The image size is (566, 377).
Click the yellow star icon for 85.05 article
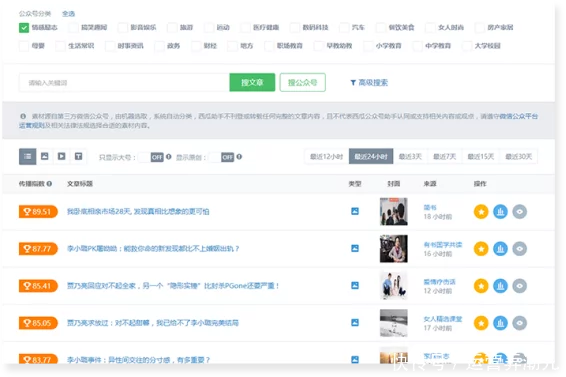point(481,323)
